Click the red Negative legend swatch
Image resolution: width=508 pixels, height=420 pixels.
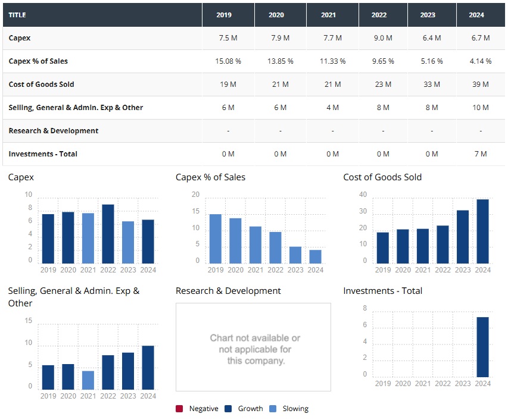coord(179,409)
